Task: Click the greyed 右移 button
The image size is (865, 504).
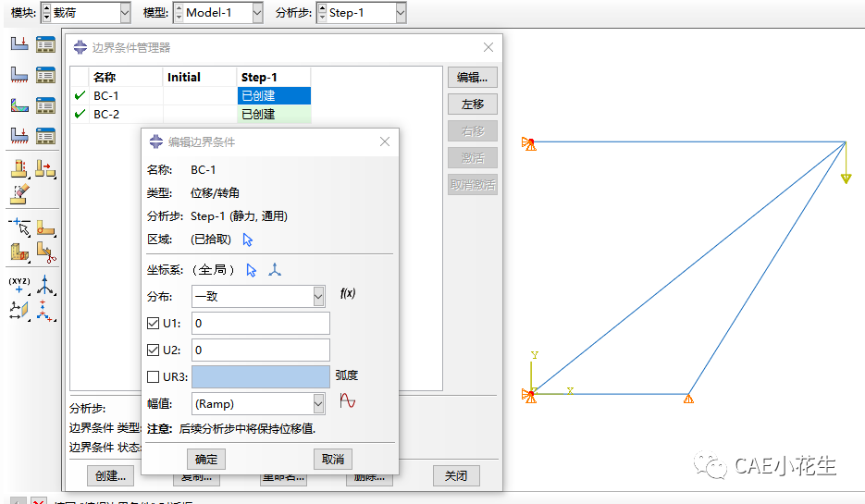Action: click(x=473, y=131)
